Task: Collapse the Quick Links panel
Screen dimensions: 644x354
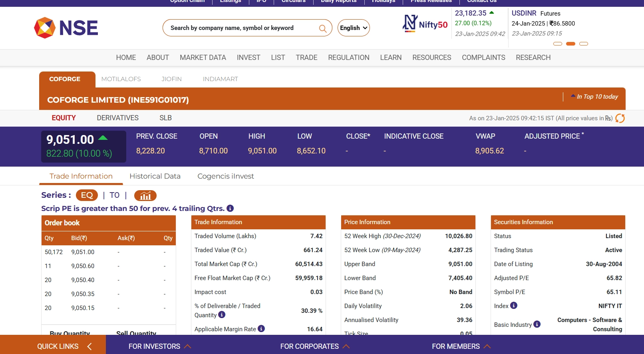Action: [x=89, y=346]
